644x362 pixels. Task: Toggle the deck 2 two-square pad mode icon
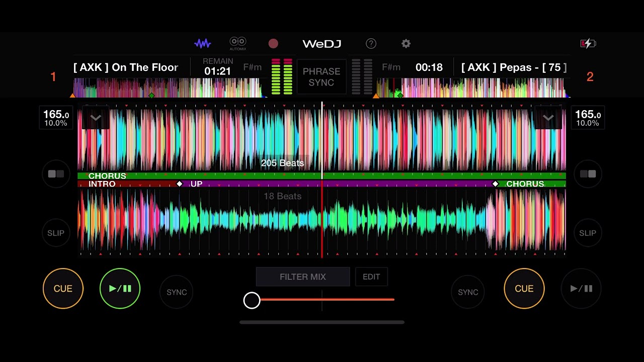click(588, 174)
